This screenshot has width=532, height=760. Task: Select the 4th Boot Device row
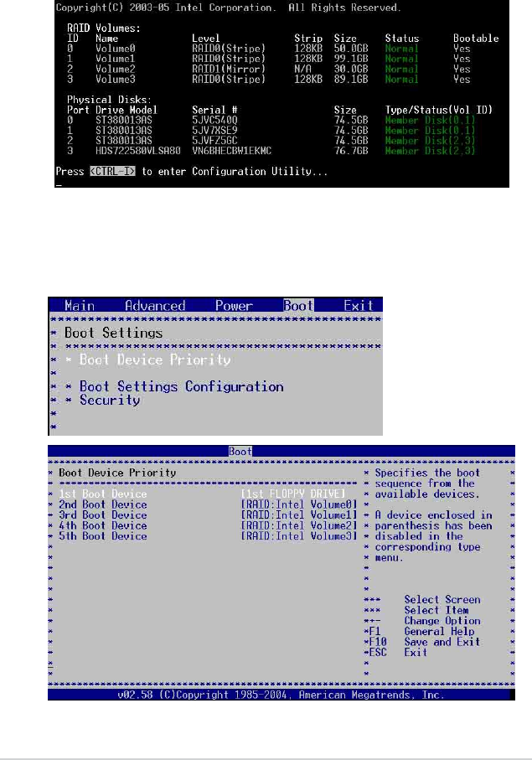point(208,526)
